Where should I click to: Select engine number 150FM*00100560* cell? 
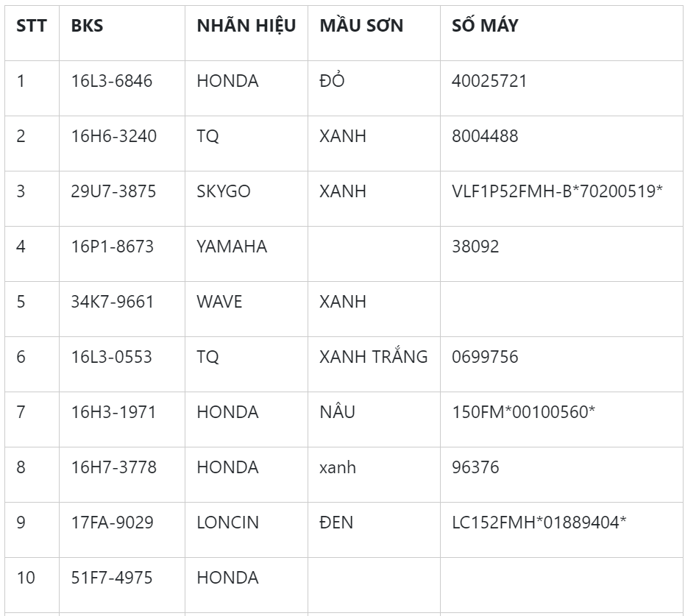[523, 412]
